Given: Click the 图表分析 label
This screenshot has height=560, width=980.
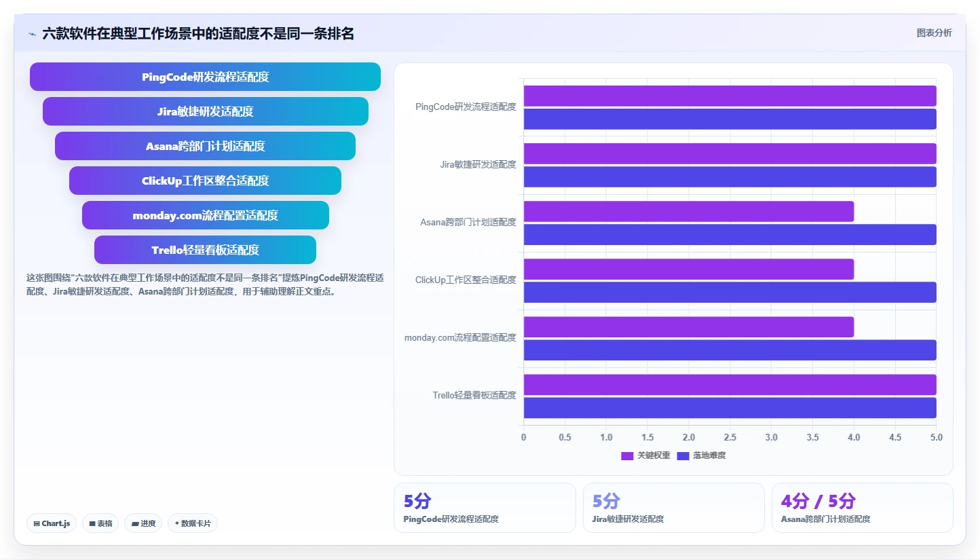Looking at the screenshot, I should pyautogui.click(x=934, y=33).
